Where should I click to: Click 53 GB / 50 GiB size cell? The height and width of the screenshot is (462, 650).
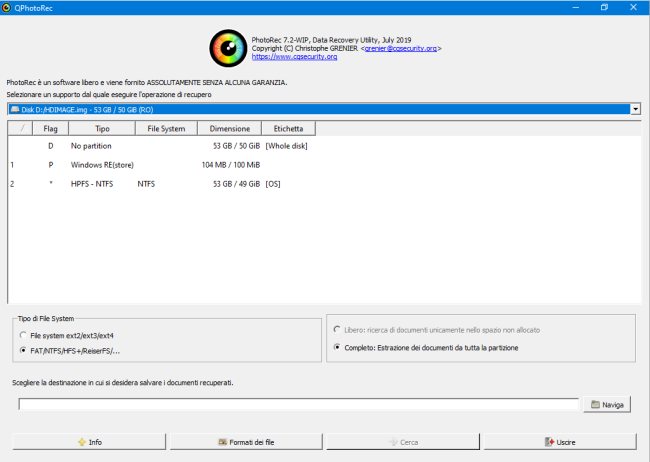point(236,146)
